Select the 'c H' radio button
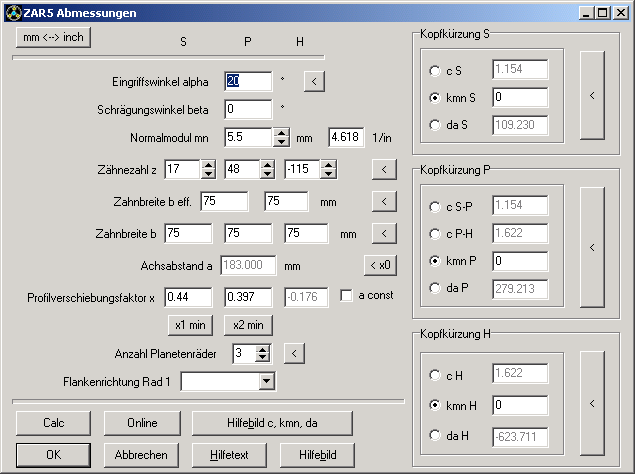 click(x=434, y=375)
